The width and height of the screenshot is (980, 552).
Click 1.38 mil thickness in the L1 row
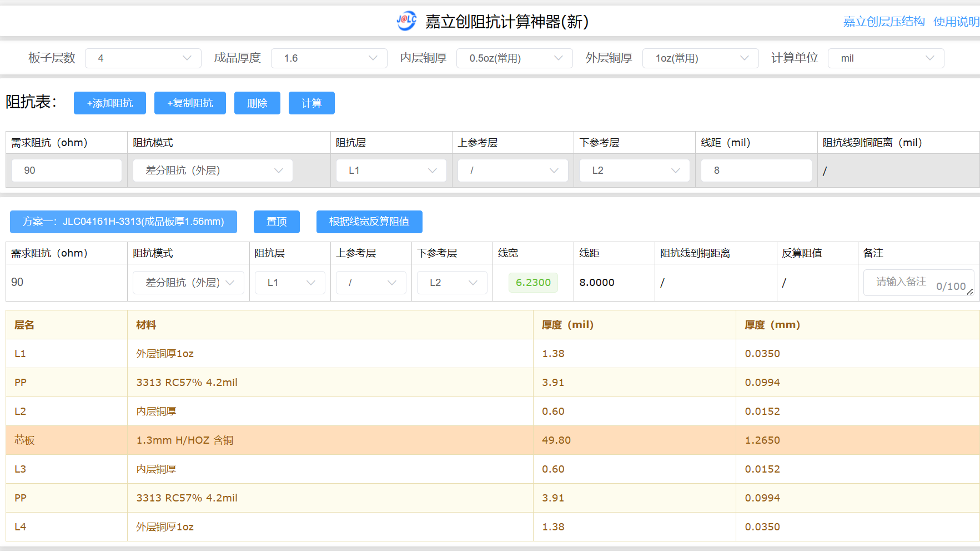(x=553, y=354)
